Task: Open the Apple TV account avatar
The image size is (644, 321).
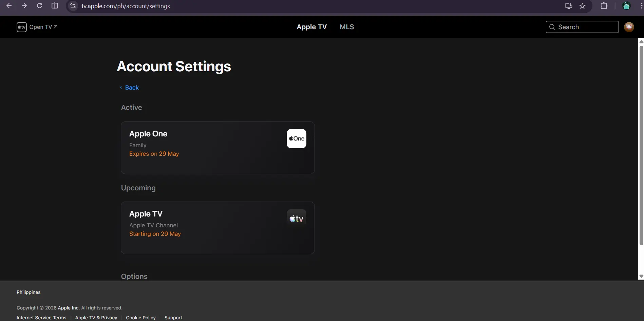Action: tap(629, 27)
